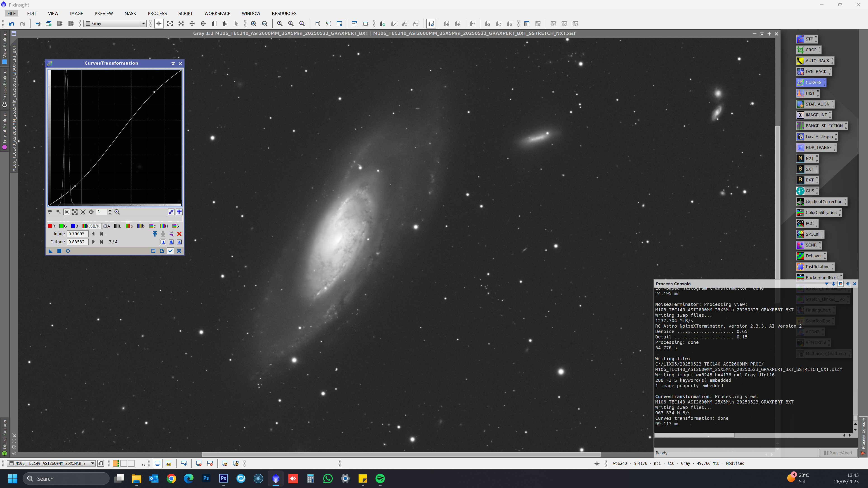Toggle the track view checkmark button
The image size is (868, 488).
click(170, 251)
